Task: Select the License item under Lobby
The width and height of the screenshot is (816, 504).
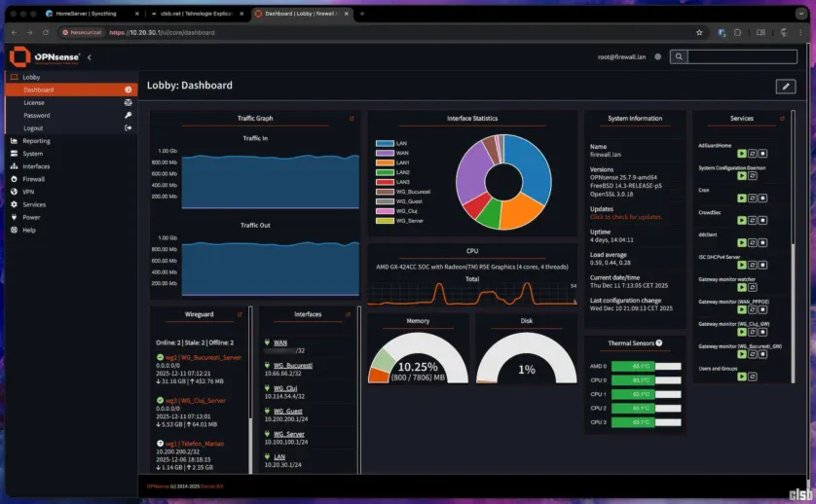Action: coord(34,102)
